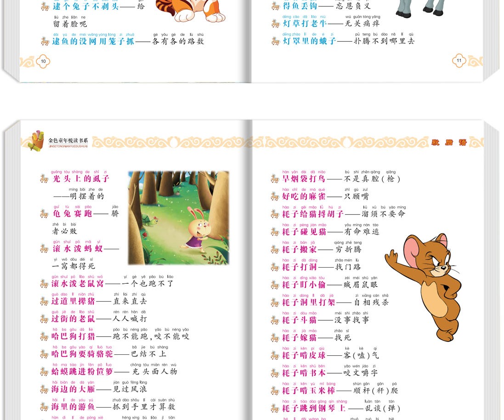Click the answer text 巴结不上
This screenshot has height=420, width=504.
(x=149, y=354)
